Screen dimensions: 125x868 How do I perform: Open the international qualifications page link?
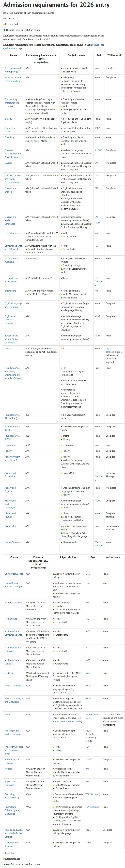54,46
